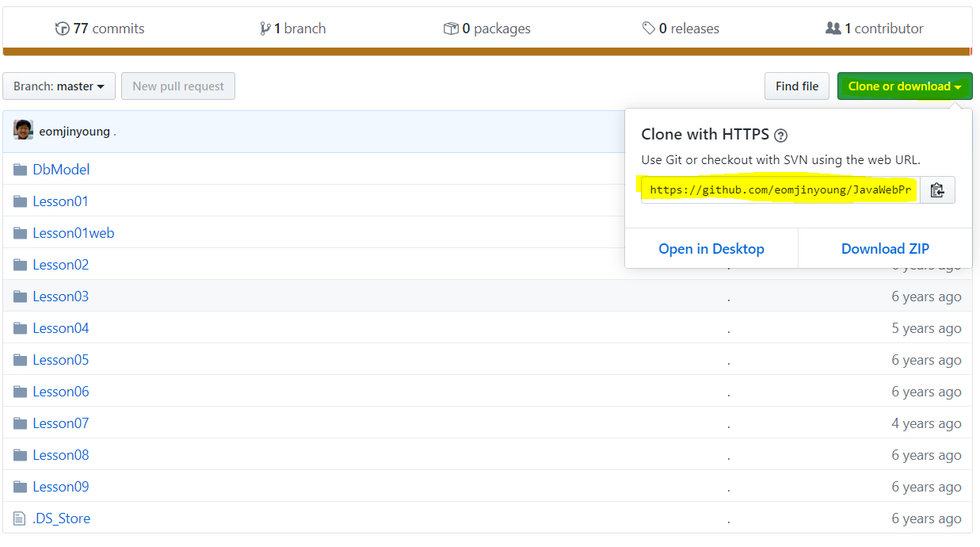Click Download ZIP

(885, 248)
